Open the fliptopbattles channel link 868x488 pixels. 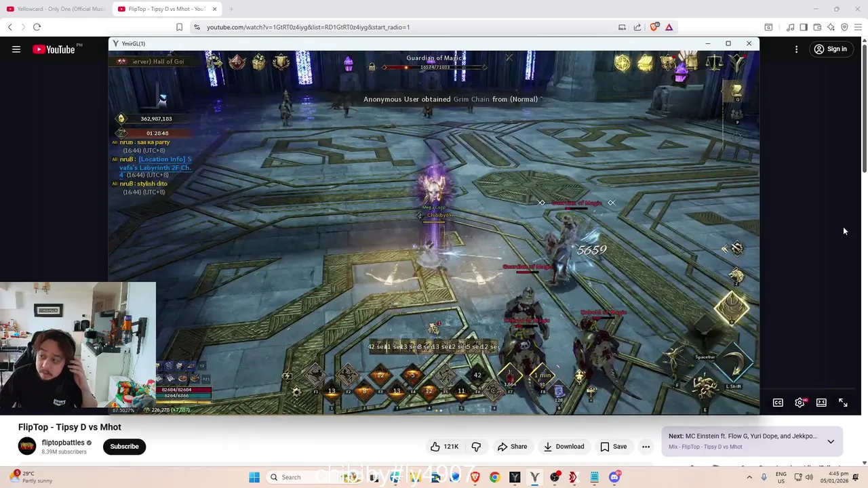pyautogui.click(x=63, y=443)
